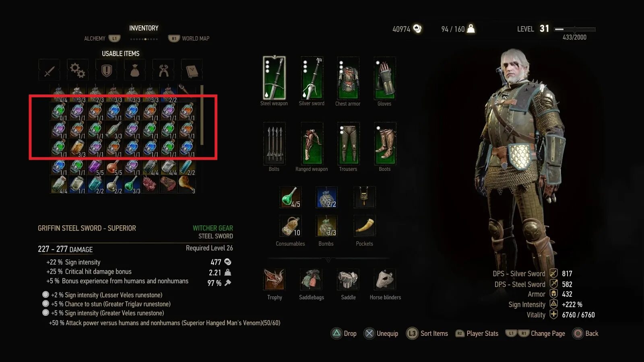Select the equipped Steel weapon slot
Viewport: 644px width, 362px height.
point(274,78)
